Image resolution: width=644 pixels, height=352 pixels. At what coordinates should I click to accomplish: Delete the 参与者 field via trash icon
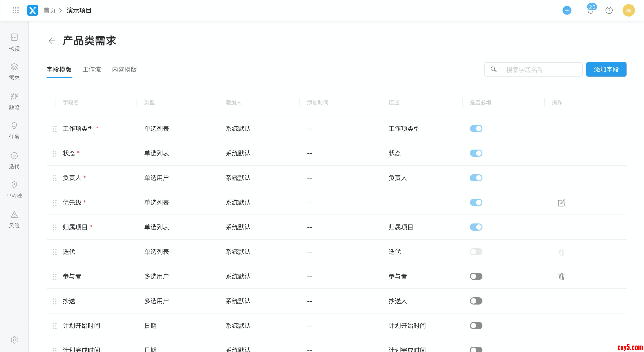pos(561,277)
